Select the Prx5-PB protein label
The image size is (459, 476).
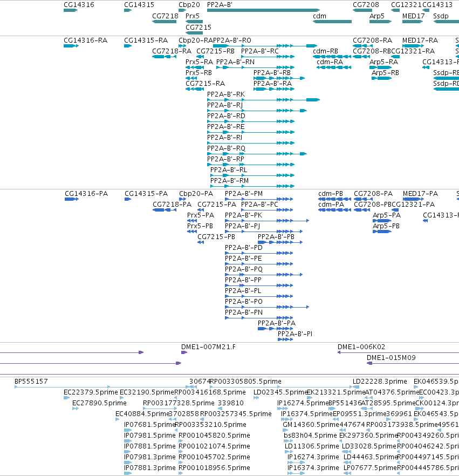tap(200, 226)
